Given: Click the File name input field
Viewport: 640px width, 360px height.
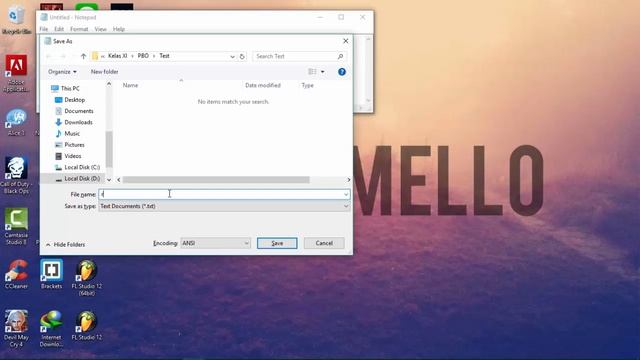Looking at the screenshot, I should click(x=224, y=195).
